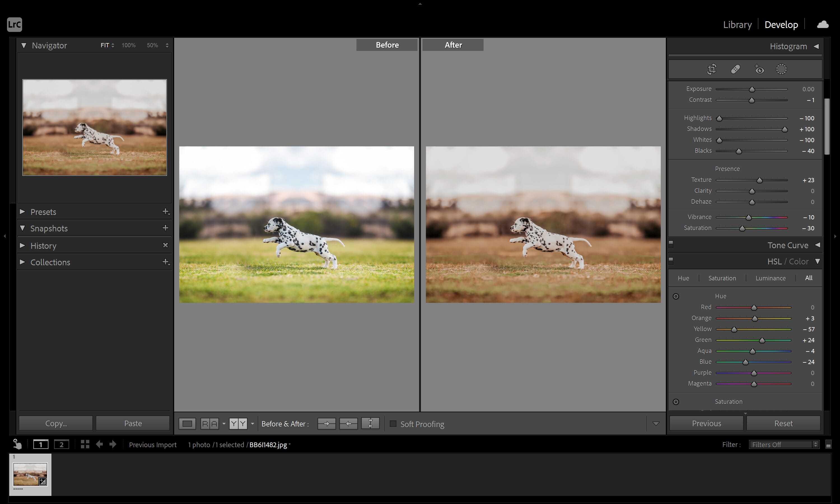Add a new preset with plus icon
This screenshot has width=840, height=504.
pyautogui.click(x=166, y=212)
